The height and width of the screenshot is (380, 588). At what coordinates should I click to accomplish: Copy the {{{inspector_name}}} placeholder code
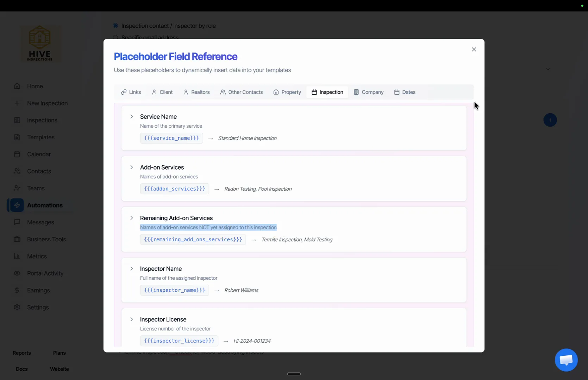pyautogui.click(x=175, y=290)
